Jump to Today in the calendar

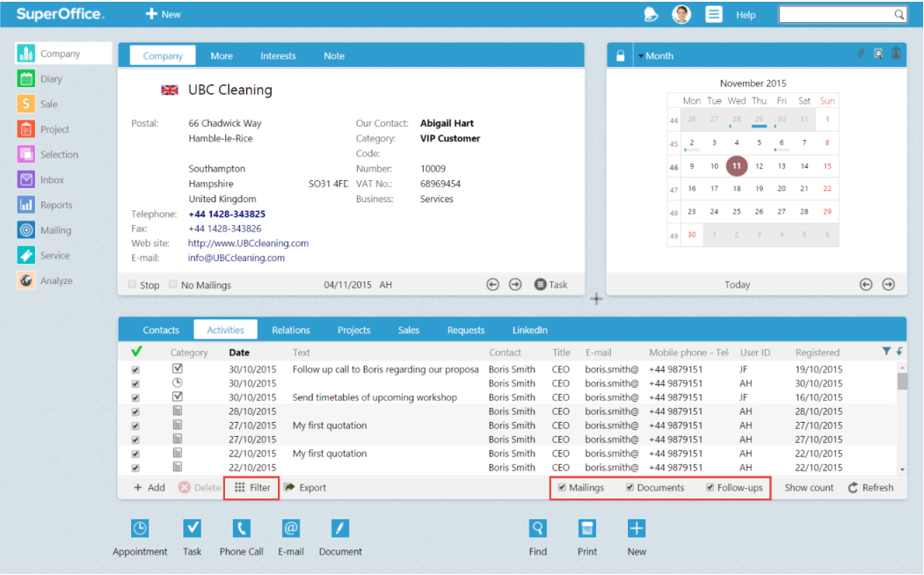click(738, 285)
